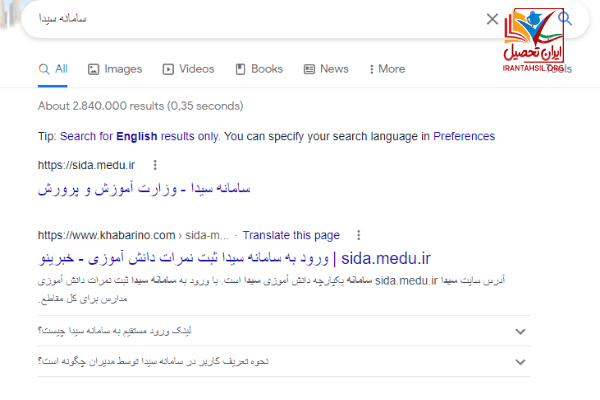Open the Preferences link

pos(464,136)
